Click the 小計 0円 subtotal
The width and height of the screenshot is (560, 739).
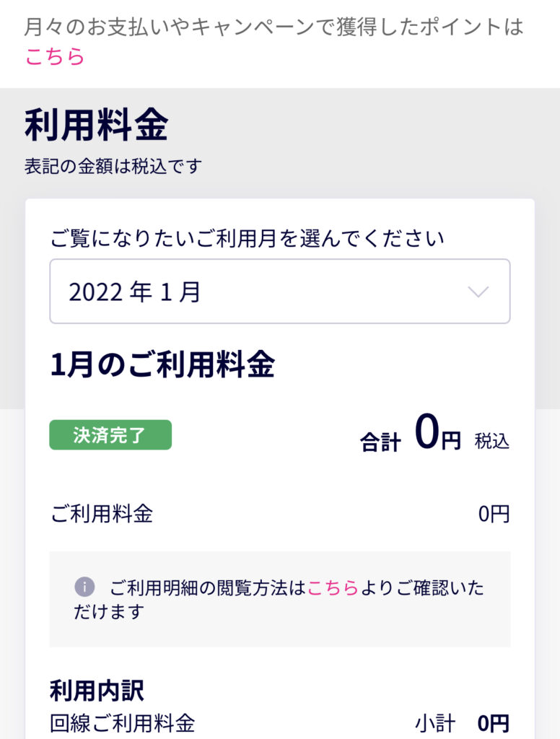point(462,723)
